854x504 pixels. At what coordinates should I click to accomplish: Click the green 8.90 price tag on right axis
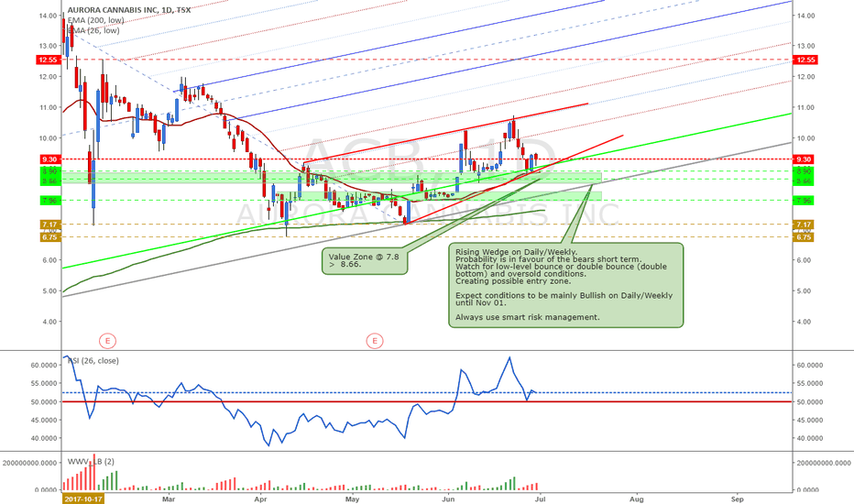[804, 171]
